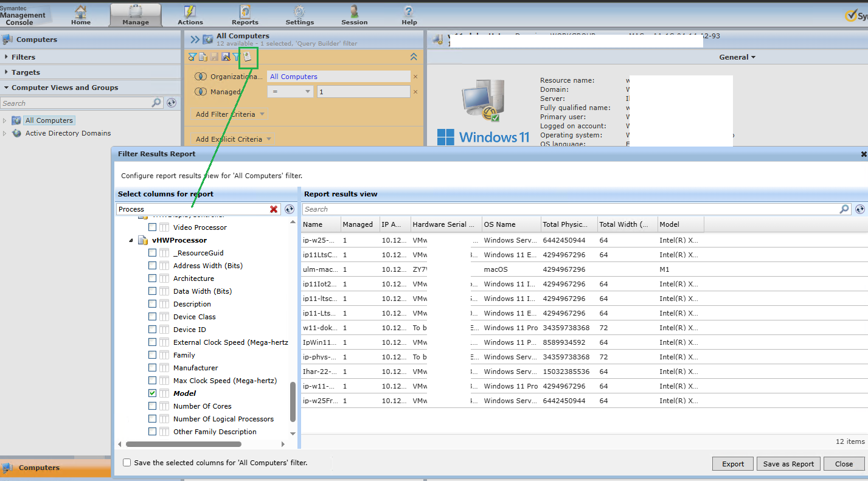Click the copy filter documents icon

point(203,57)
